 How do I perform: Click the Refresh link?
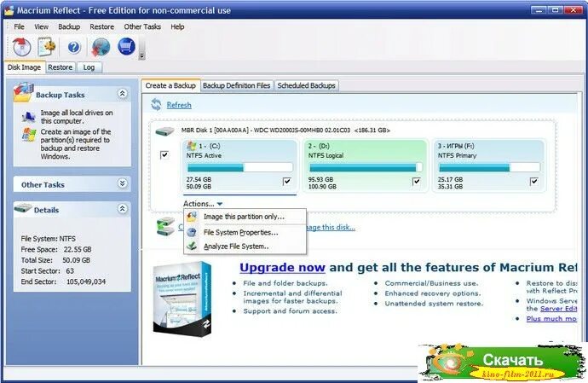(x=179, y=105)
